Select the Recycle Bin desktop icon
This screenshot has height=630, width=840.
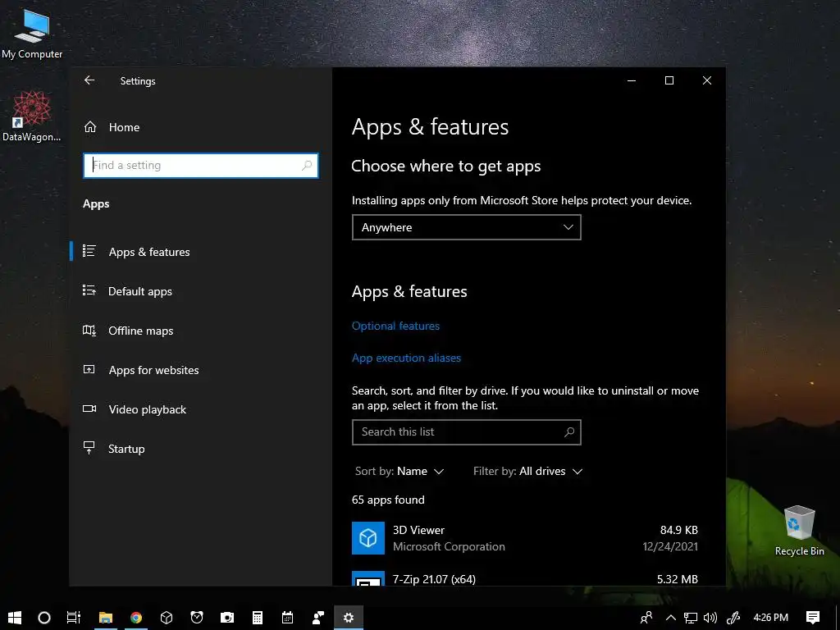799,531
